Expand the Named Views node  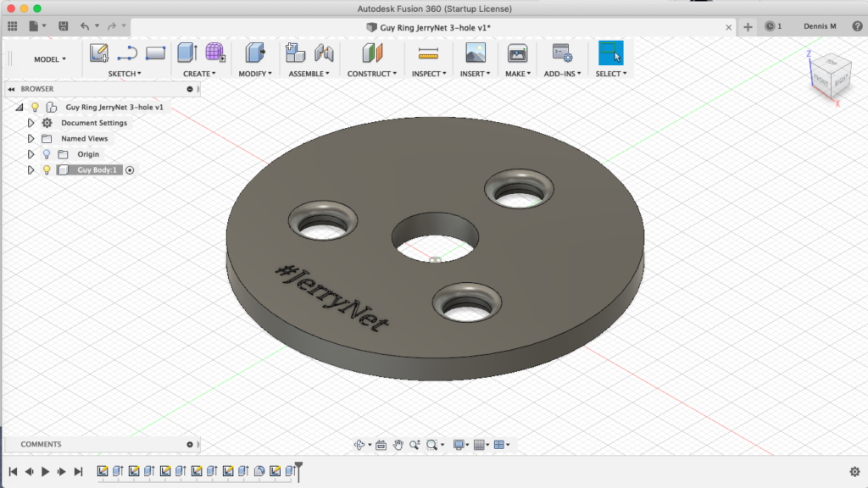click(31, 138)
